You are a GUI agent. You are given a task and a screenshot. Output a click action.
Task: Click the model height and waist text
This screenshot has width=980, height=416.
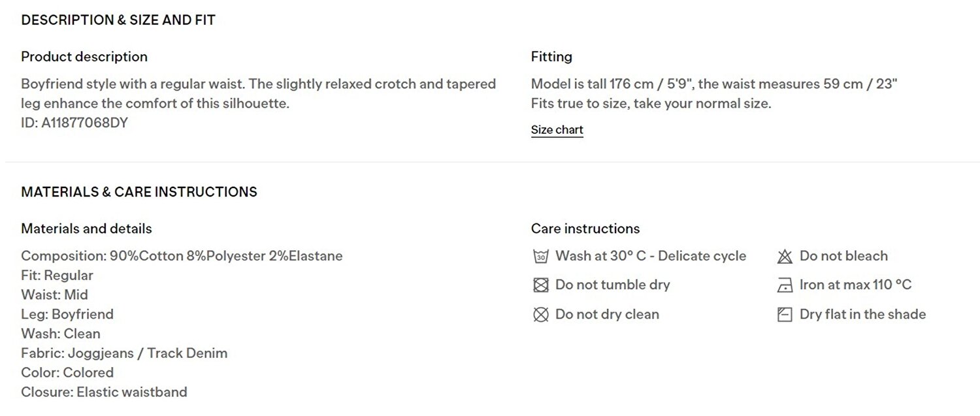[x=714, y=84]
